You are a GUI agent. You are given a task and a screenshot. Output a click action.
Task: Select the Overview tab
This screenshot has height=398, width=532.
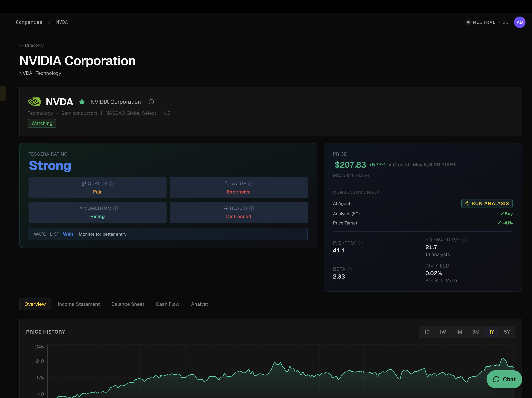(x=35, y=304)
